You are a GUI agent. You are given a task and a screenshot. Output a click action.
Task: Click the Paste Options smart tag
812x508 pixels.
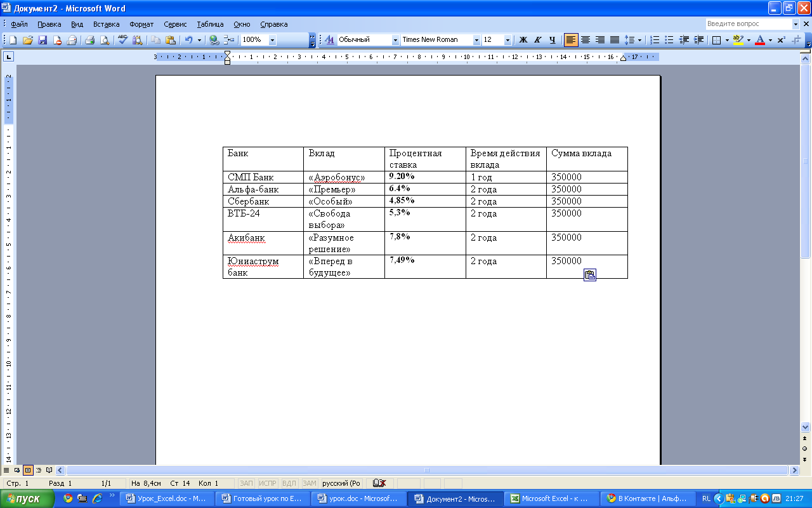point(589,275)
